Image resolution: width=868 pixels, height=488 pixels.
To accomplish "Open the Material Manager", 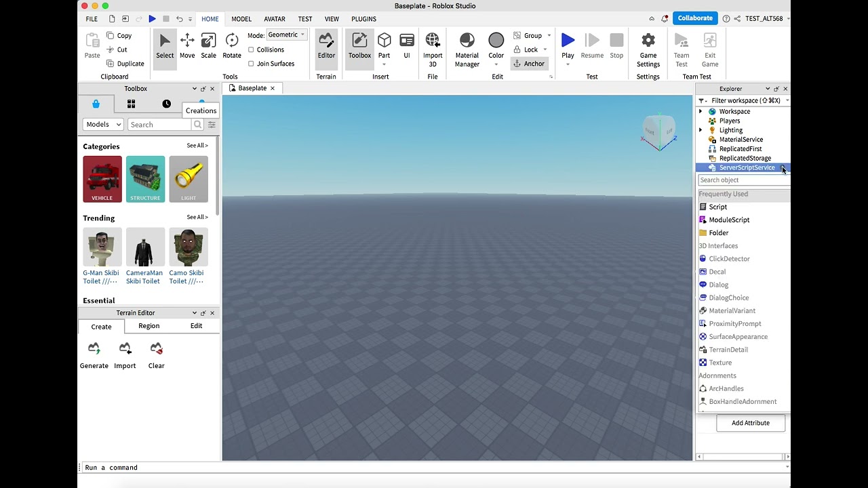I will click(467, 50).
